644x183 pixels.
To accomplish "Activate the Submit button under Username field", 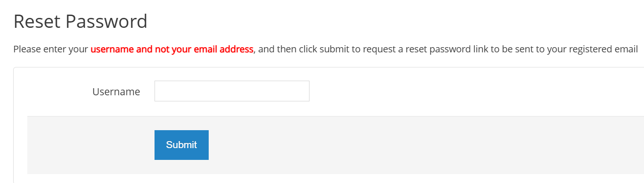I will click(181, 145).
